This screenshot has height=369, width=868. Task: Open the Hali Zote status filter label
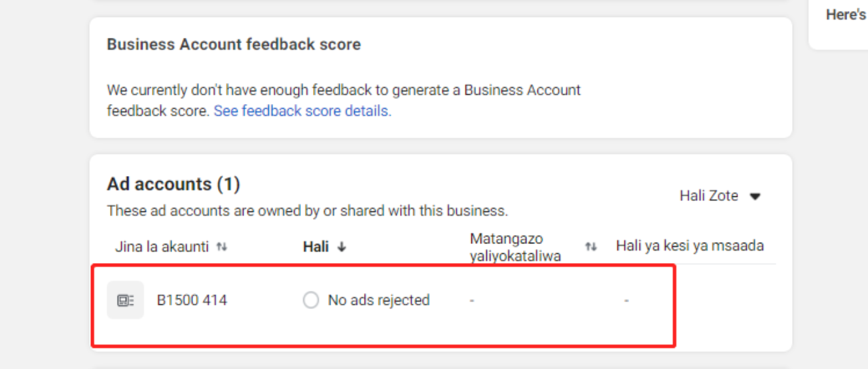(x=708, y=196)
